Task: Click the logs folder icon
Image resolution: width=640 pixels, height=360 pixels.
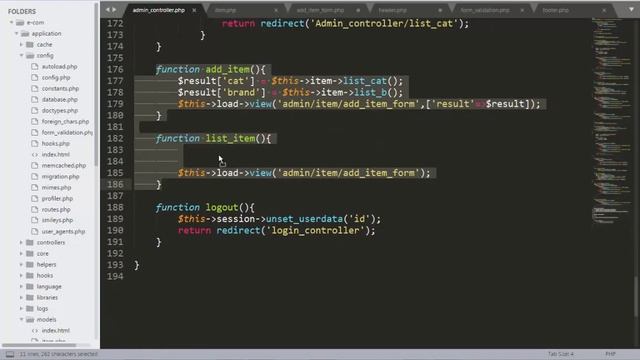Action: pyautogui.click(x=30, y=309)
